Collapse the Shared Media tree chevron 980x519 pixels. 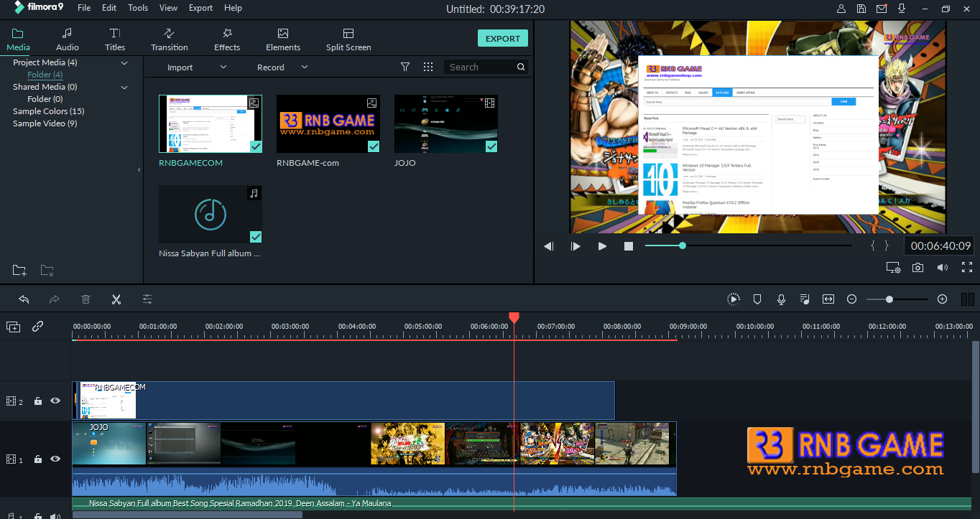[124, 88]
